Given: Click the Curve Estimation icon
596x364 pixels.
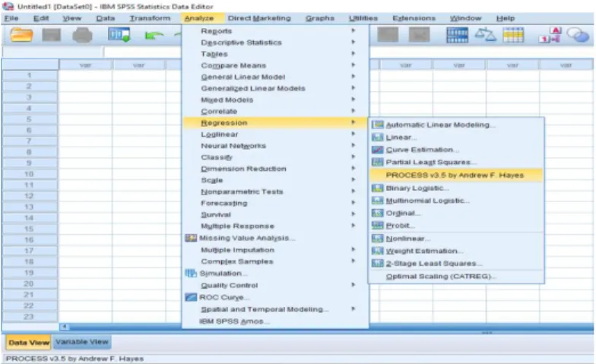Looking at the screenshot, I should [x=377, y=150].
